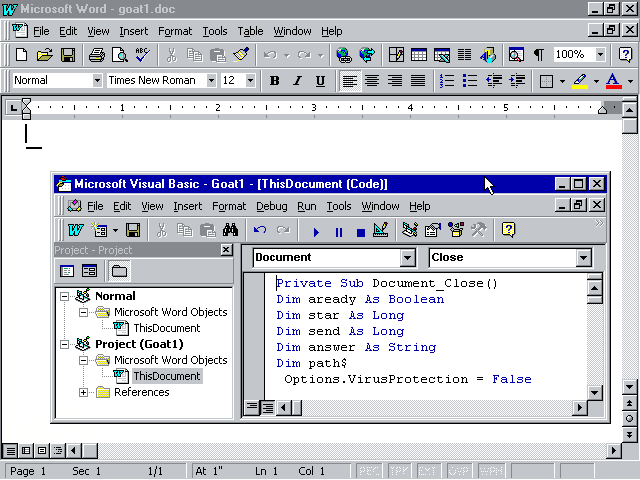The height and width of the screenshot is (480, 640).
Task: Collapse the Project (Goat1) node
Action: 64,344
